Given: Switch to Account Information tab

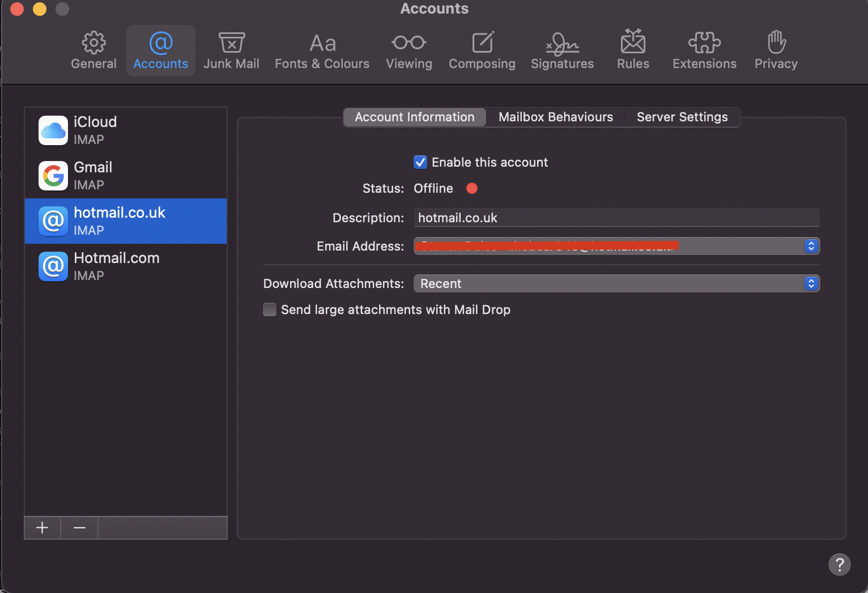Looking at the screenshot, I should click(415, 117).
